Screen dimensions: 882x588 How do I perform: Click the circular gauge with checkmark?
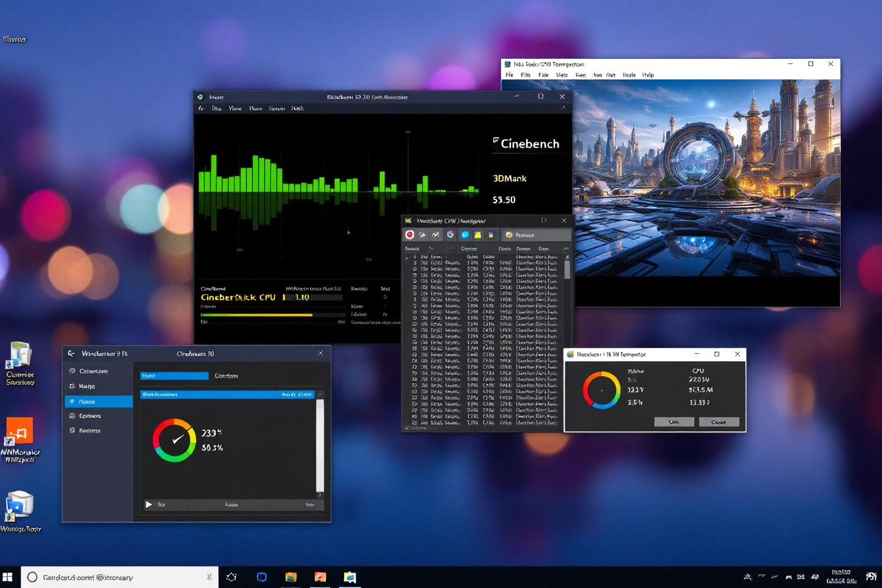pos(175,440)
